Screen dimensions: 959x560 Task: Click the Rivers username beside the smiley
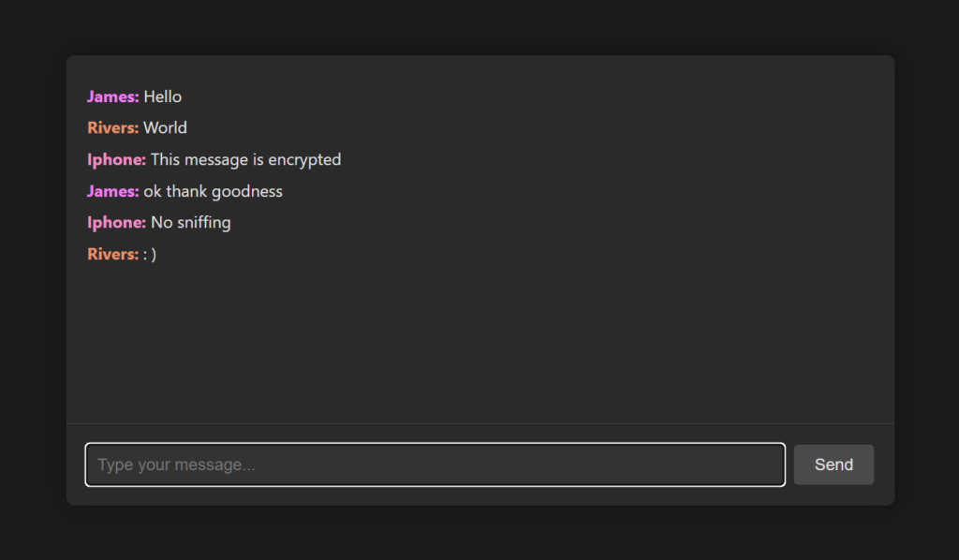coord(112,254)
